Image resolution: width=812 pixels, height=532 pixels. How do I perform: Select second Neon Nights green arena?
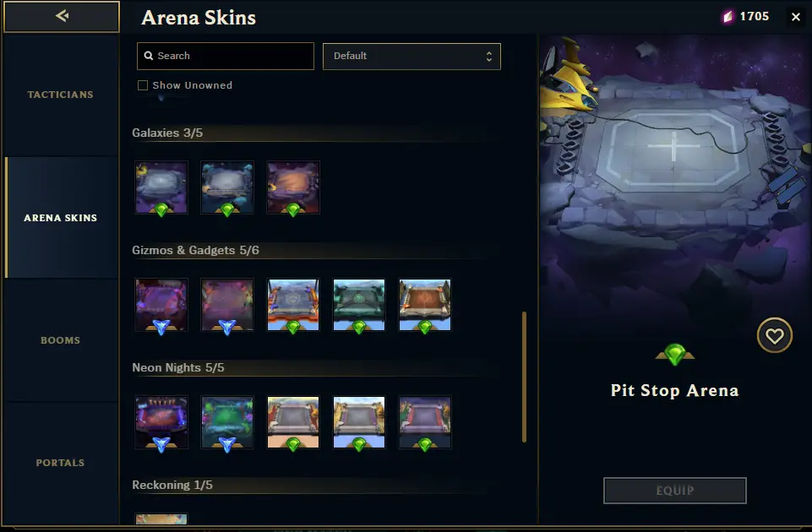coord(227,422)
